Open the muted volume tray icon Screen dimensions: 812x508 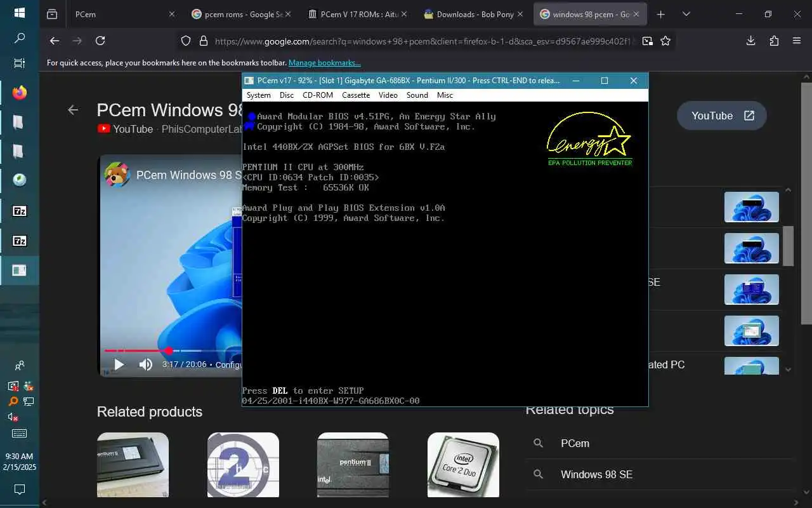(13, 417)
